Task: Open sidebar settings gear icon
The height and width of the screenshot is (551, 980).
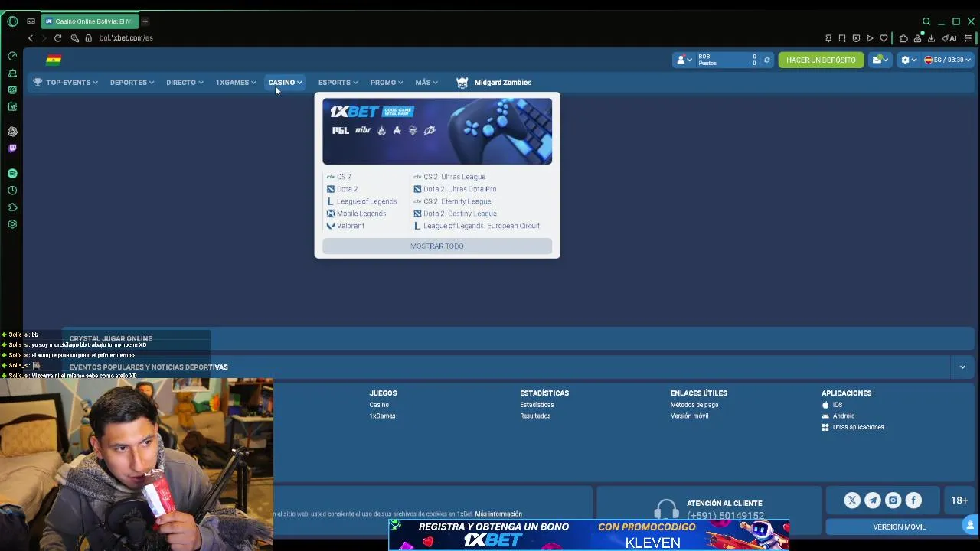Action: coord(12,224)
